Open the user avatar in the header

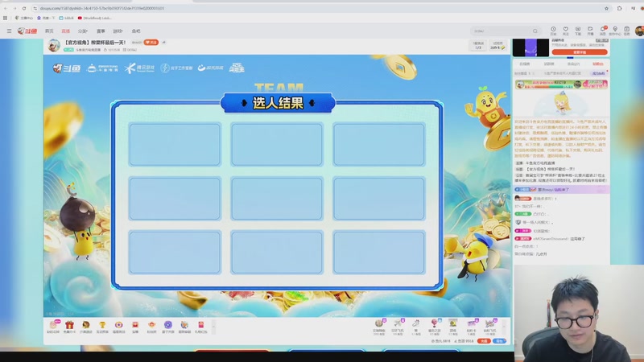point(639,31)
